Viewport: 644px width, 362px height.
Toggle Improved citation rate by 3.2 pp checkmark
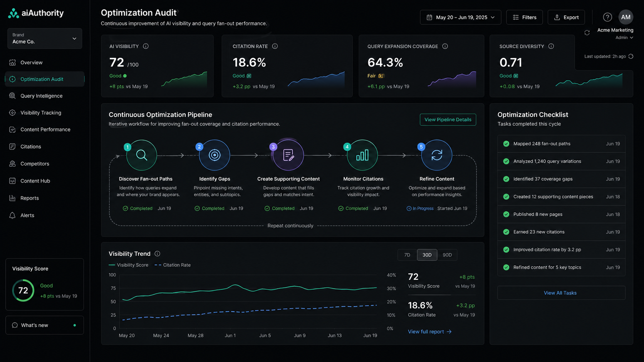click(506, 250)
